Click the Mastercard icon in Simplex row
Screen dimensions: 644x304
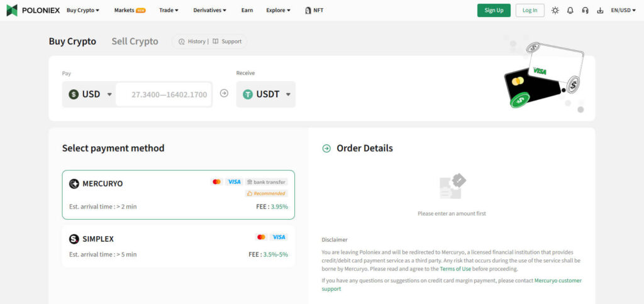261,237
